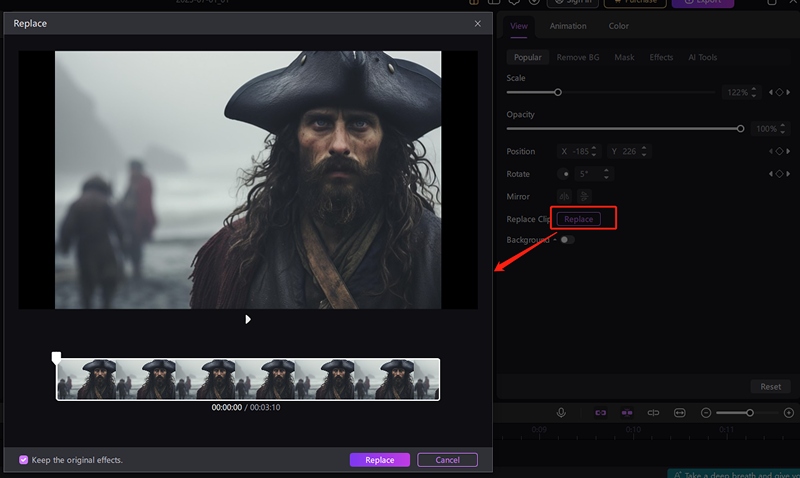This screenshot has width=800, height=478.
Task: Toggle the Background switch on
Action: (x=567, y=240)
